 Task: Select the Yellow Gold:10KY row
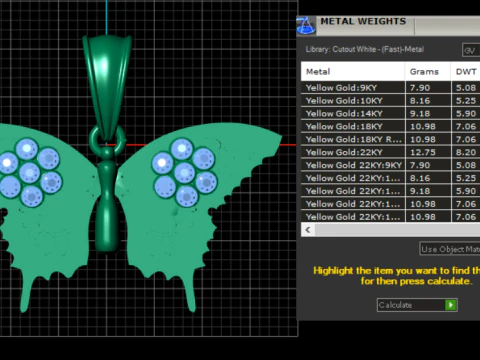(x=390, y=101)
